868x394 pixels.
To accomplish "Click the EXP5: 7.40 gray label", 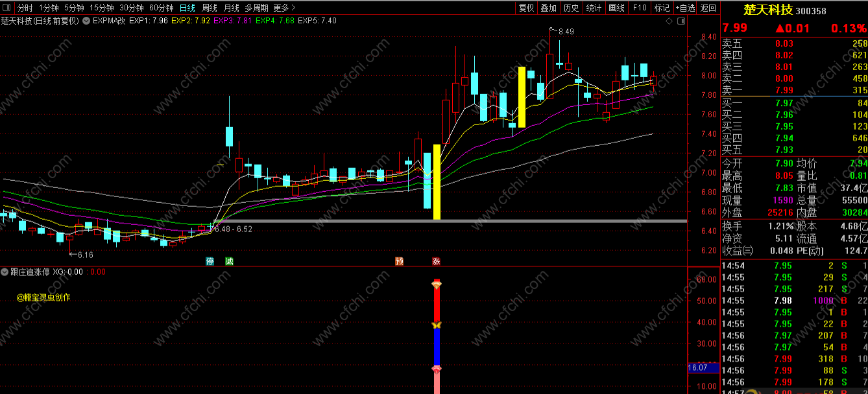I will 317,21.
